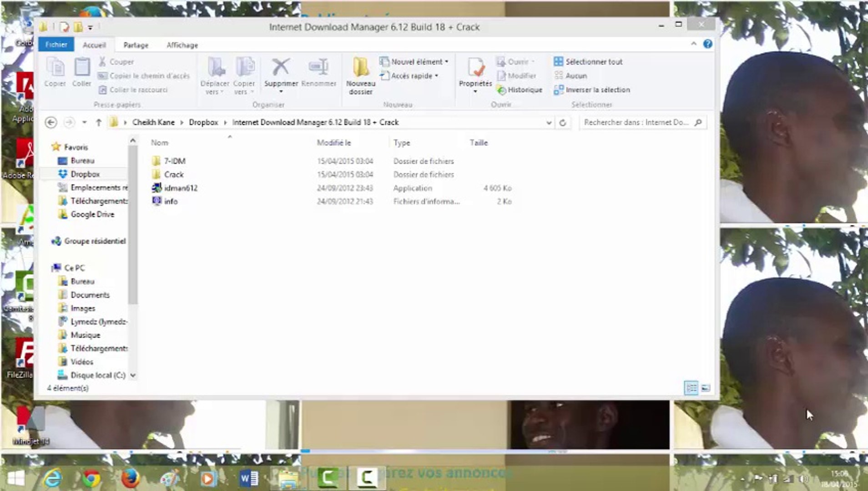Select Documents under Ce PC

tap(90, 295)
